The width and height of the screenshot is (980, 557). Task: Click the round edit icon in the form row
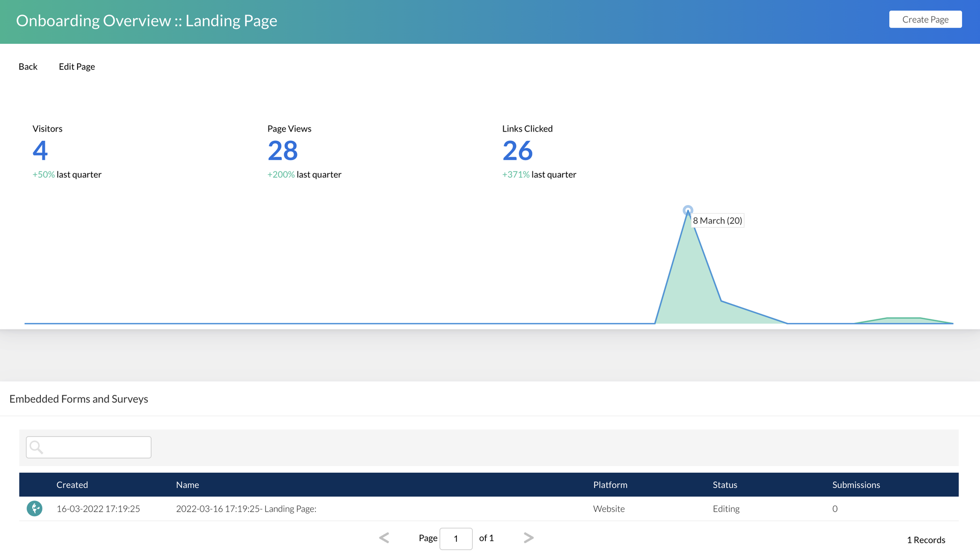[x=34, y=509]
